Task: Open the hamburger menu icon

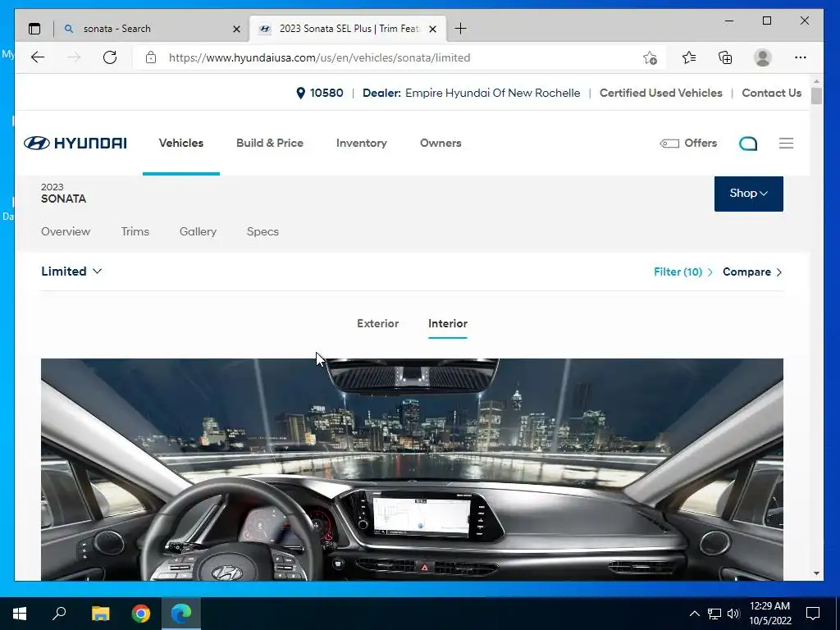Action: tap(786, 143)
